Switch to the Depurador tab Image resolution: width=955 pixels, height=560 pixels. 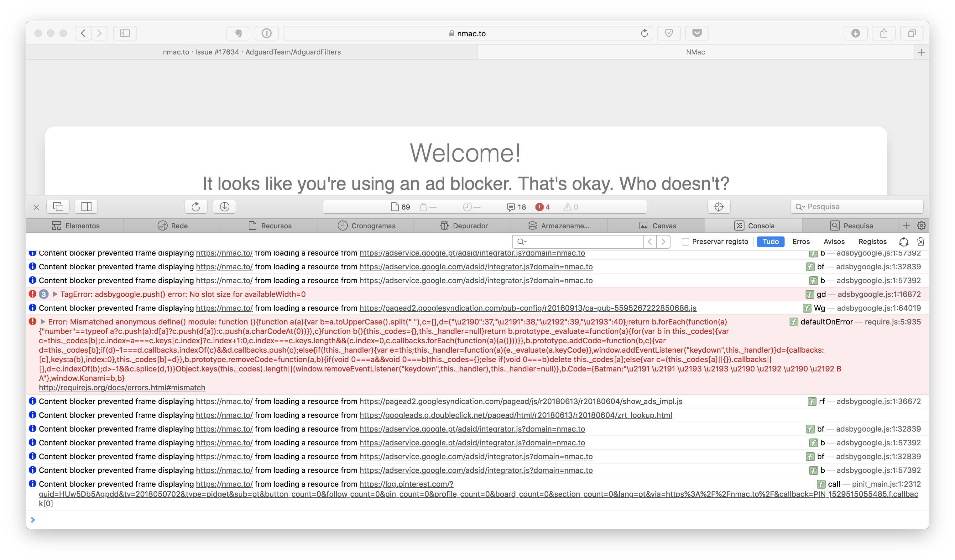click(465, 226)
